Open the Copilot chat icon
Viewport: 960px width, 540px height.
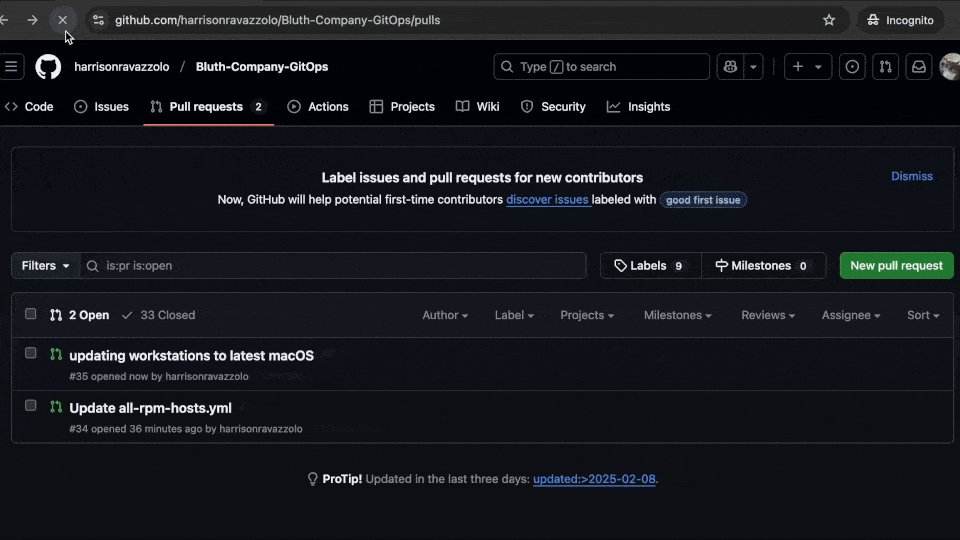[x=730, y=67]
